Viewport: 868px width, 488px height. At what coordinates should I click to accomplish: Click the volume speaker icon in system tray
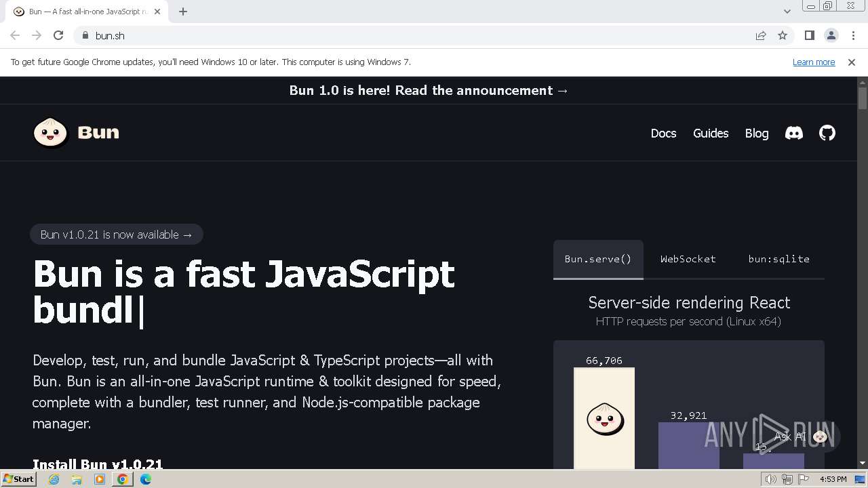[x=770, y=479]
